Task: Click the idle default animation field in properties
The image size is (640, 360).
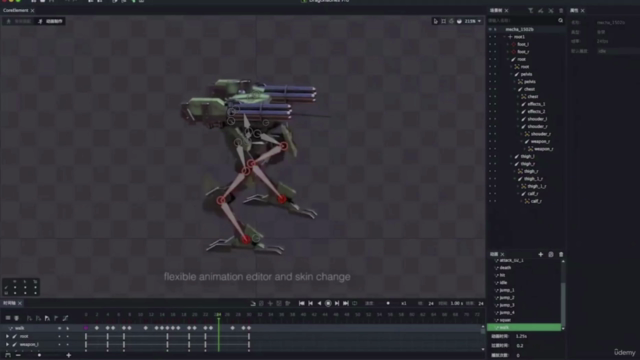Action: (618, 51)
